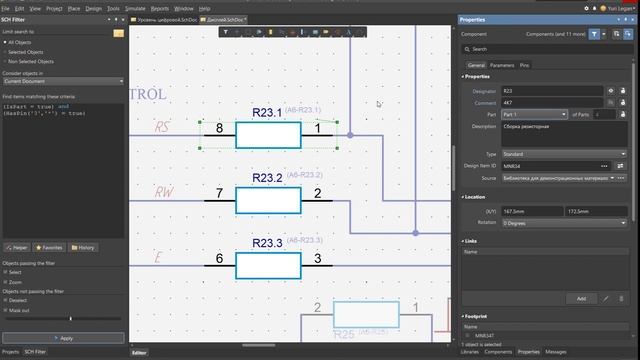
Task: Open the Favorites list button
Action: coord(49,247)
